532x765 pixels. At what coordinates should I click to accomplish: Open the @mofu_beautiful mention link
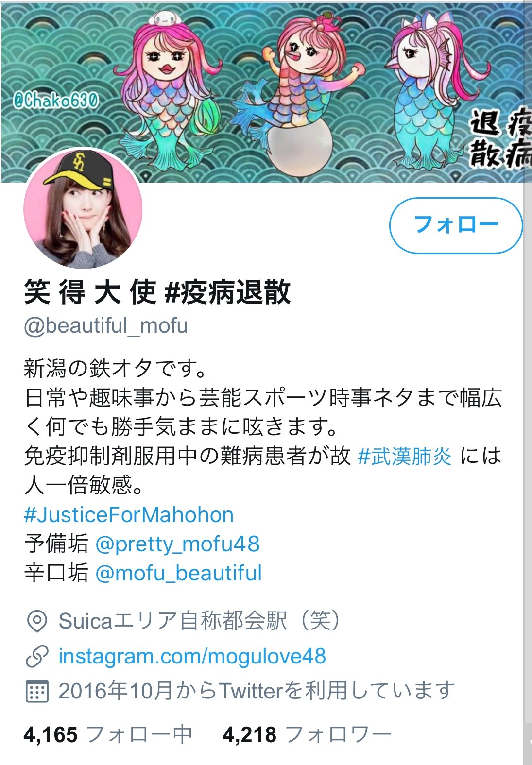tap(179, 573)
